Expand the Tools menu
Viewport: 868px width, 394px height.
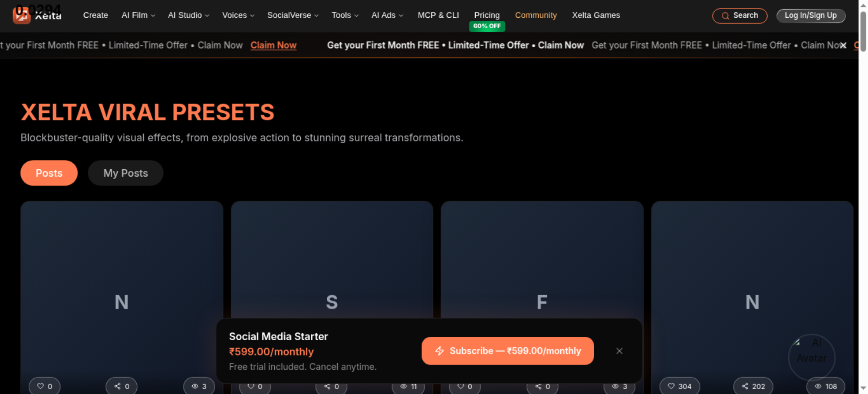(345, 15)
